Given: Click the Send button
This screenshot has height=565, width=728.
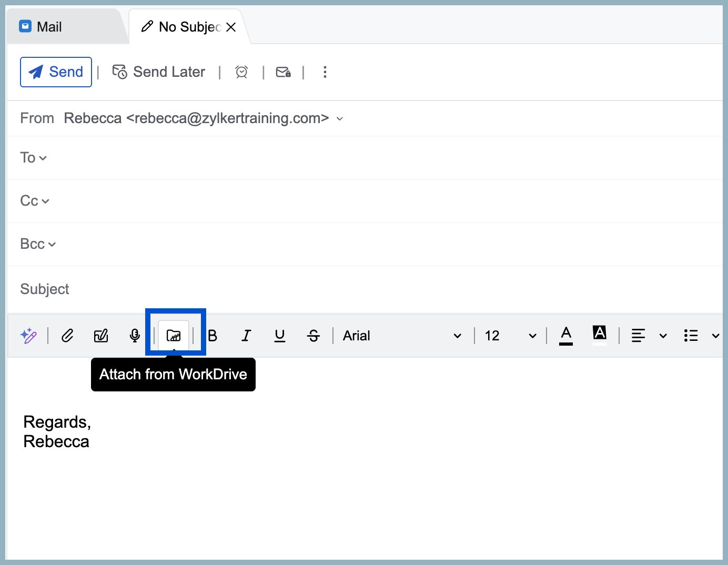Looking at the screenshot, I should [56, 72].
